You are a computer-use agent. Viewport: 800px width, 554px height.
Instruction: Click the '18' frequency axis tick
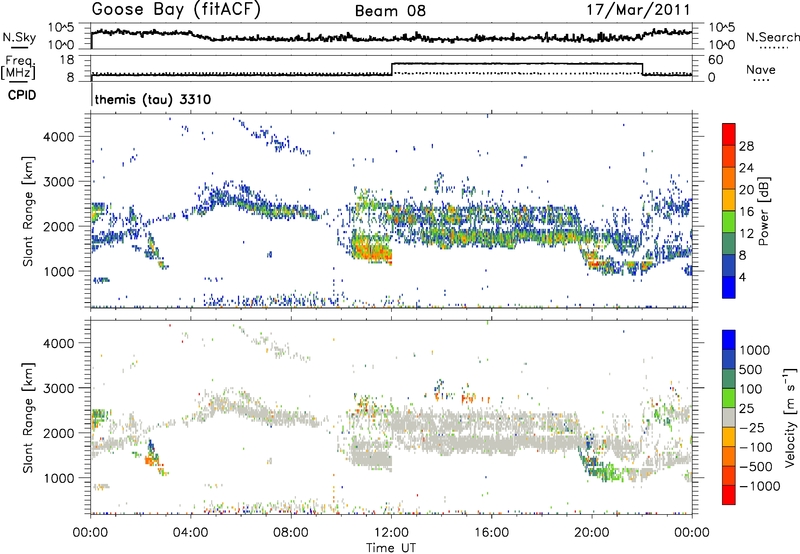66,60
